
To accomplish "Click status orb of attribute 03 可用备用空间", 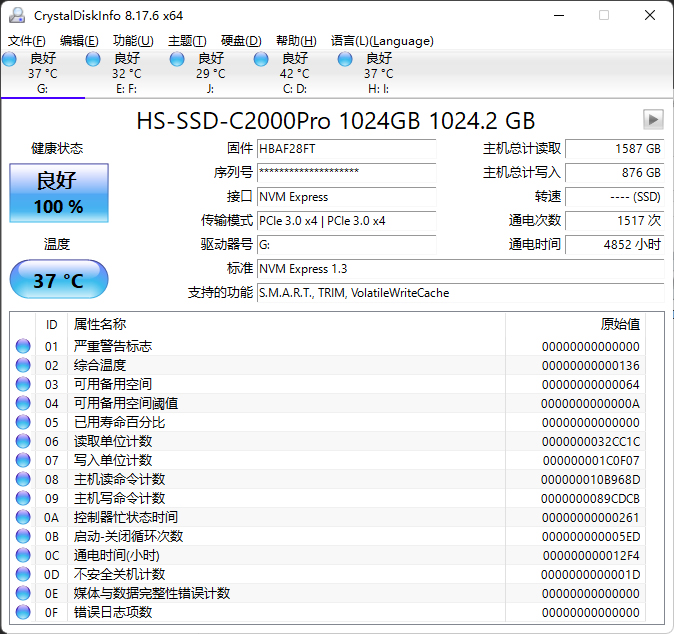I will pyautogui.click(x=23, y=384).
